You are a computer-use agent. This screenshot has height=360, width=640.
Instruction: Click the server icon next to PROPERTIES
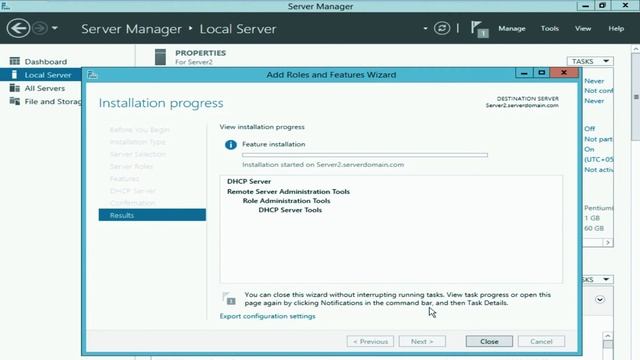(x=160, y=57)
